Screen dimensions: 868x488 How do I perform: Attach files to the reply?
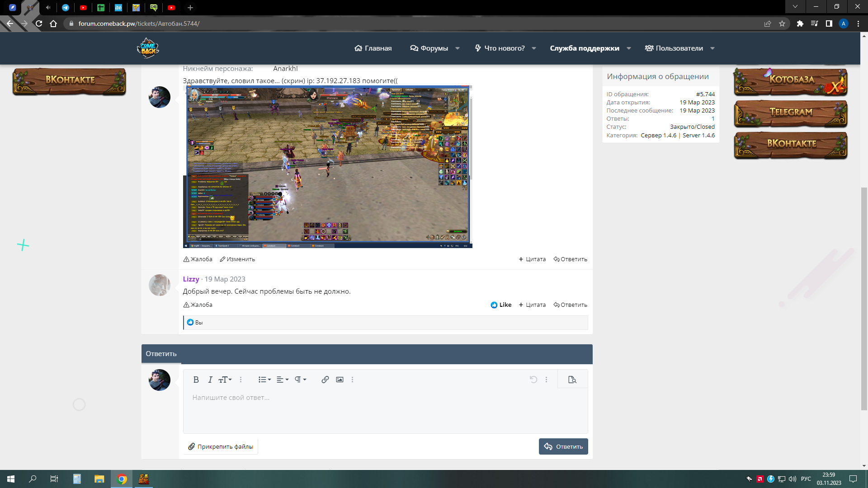click(x=221, y=446)
